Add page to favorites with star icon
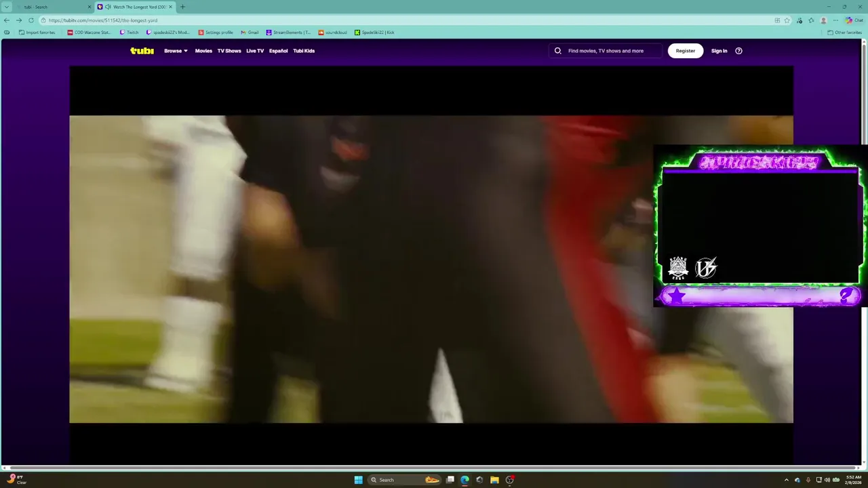 [x=787, y=20]
